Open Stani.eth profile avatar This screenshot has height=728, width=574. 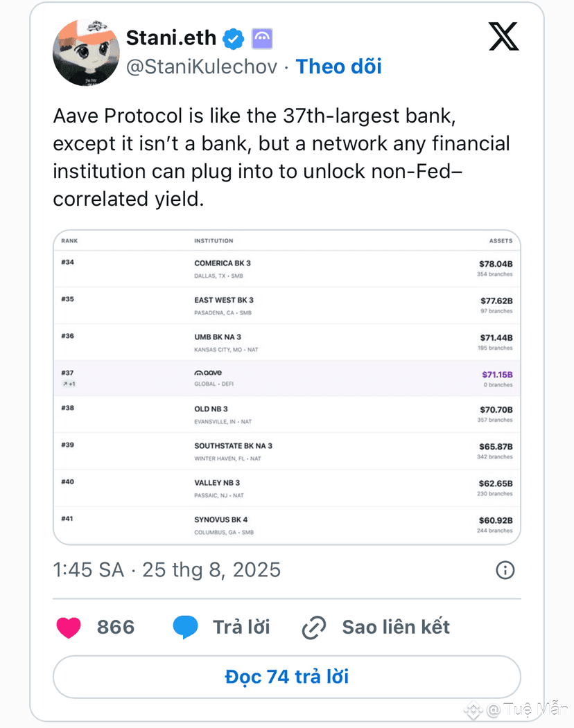point(87,53)
